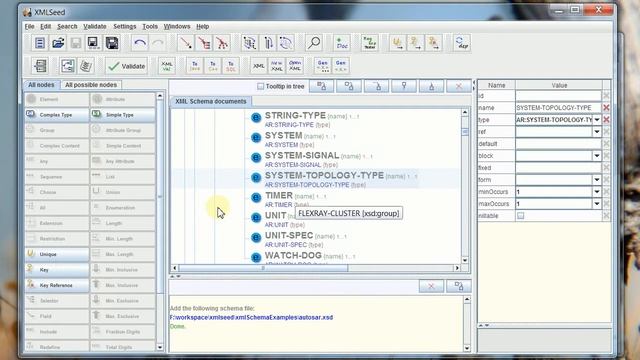Open the ref property dropdown
640x360 pixels.
(597, 131)
